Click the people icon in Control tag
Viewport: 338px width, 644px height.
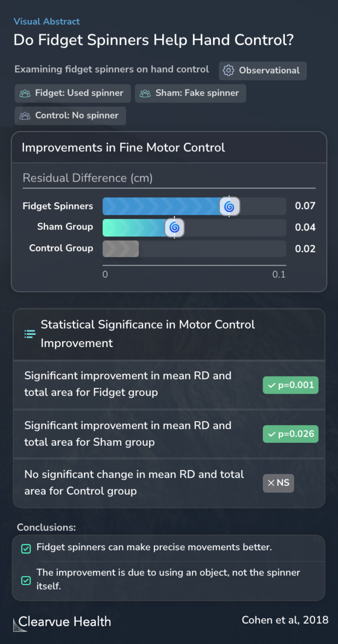coord(25,116)
